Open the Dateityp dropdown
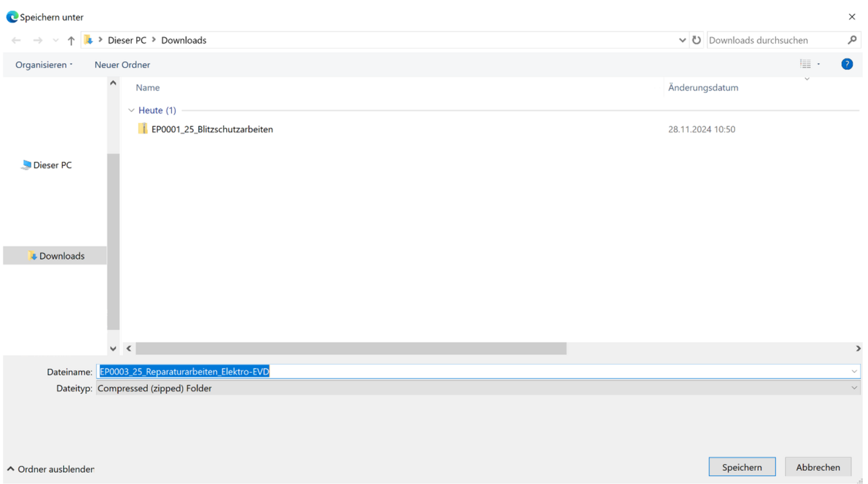Viewport: 868px width, 484px height. 854,388
